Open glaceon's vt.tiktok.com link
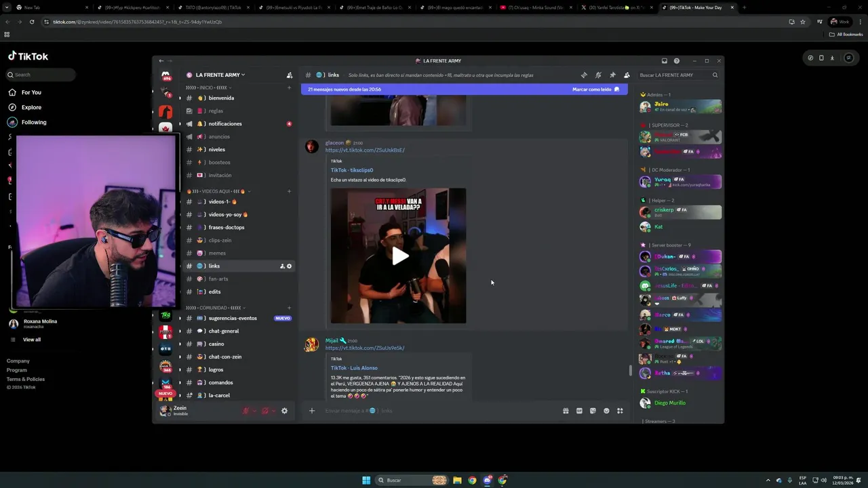 365,150
